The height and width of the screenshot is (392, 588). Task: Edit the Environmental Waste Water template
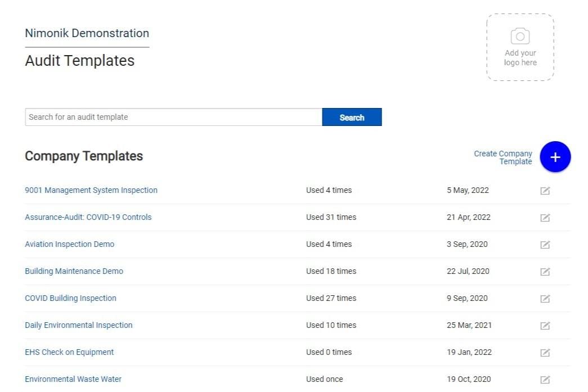pyautogui.click(x=545, y=380)
